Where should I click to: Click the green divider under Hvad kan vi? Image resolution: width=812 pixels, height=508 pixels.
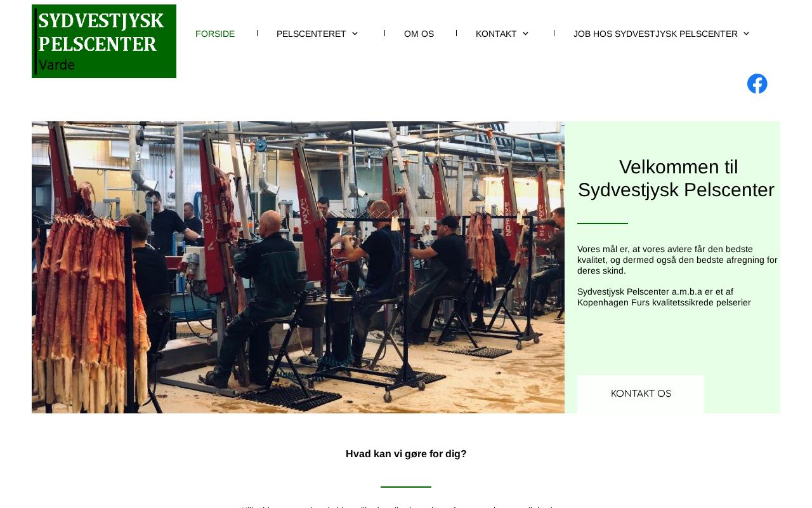point(406,487)
